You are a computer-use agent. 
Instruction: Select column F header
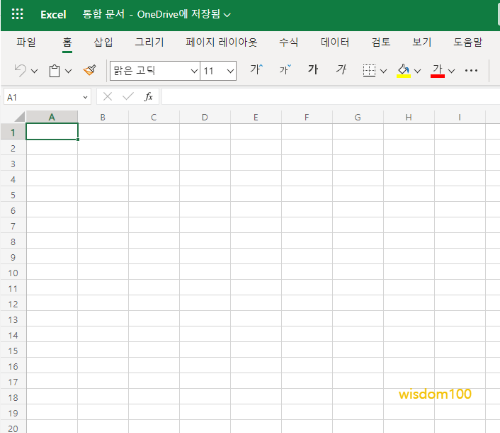coord(307,117)
